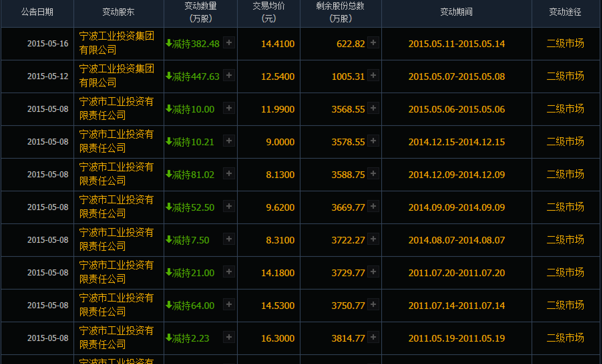Expand the plus next to 减持10.21
602x364 pixels.
[x=229, y=141]
